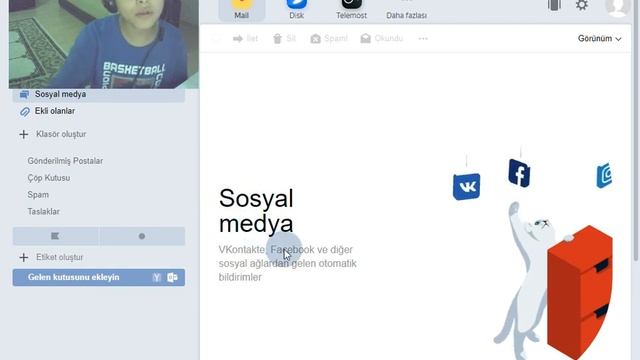
Task: Click the Gelen kutusunu ekleyin button
Action: [99, 277]
